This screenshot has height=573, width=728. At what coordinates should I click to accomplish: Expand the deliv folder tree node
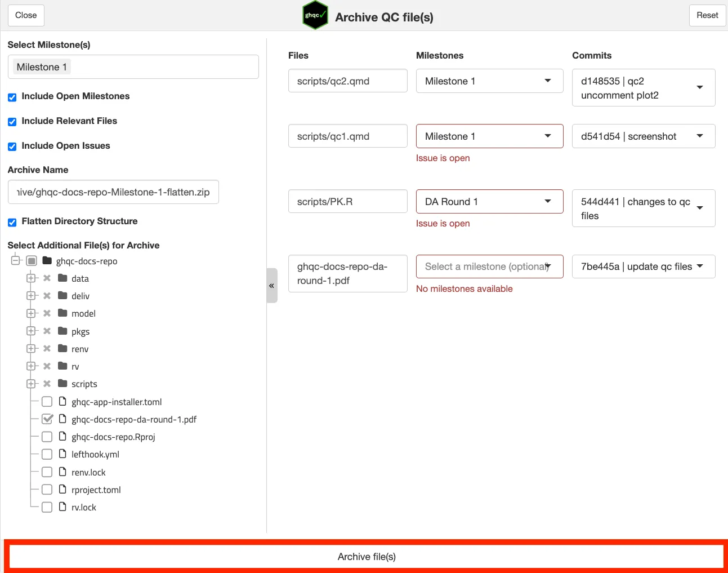[31, 296]
